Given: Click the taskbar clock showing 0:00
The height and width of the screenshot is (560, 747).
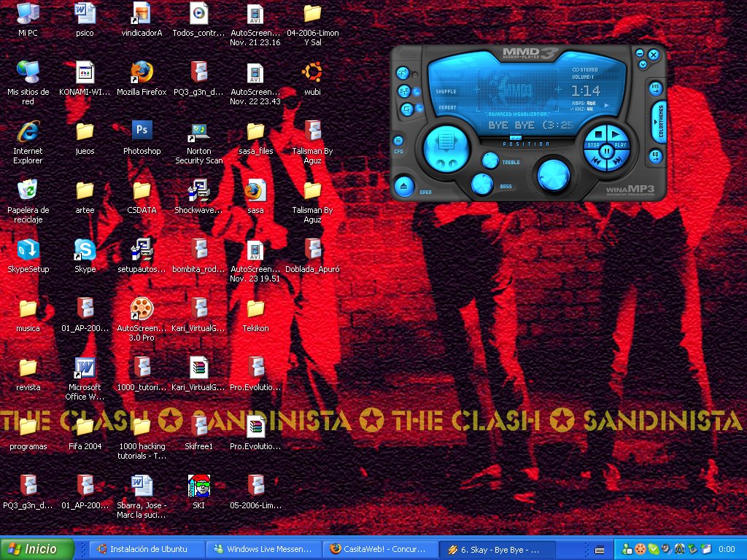Looking at the screenshot, I should coord(727,549).
